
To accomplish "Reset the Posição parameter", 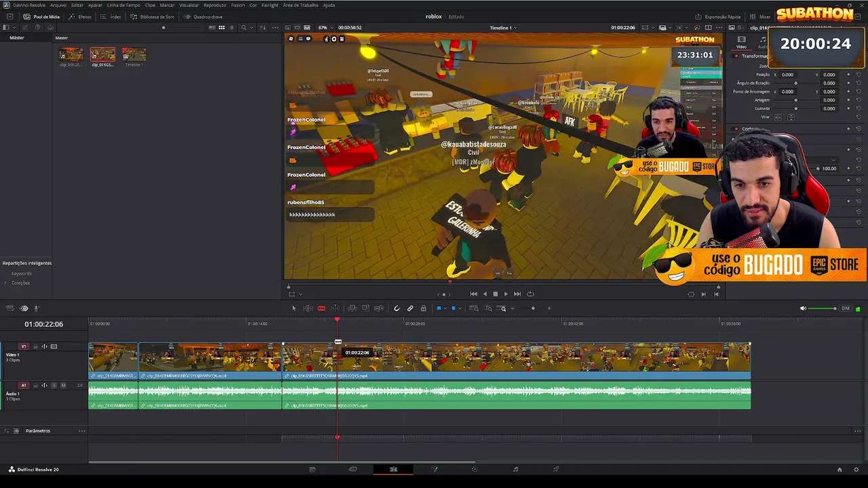I will [859, 75].
